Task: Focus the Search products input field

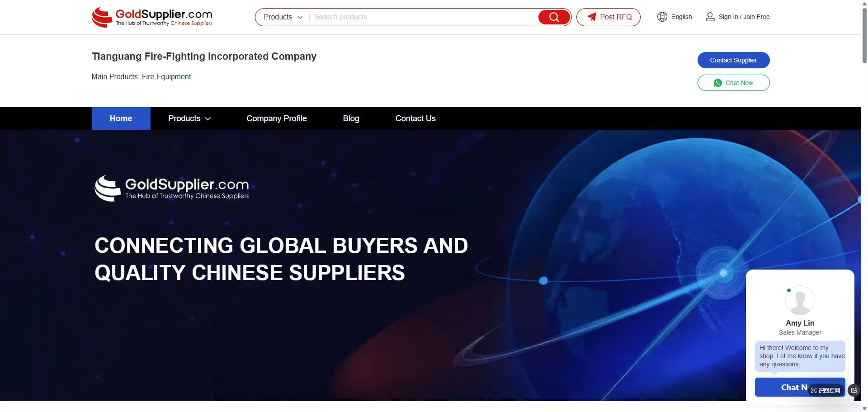Action: click(423, 17)
